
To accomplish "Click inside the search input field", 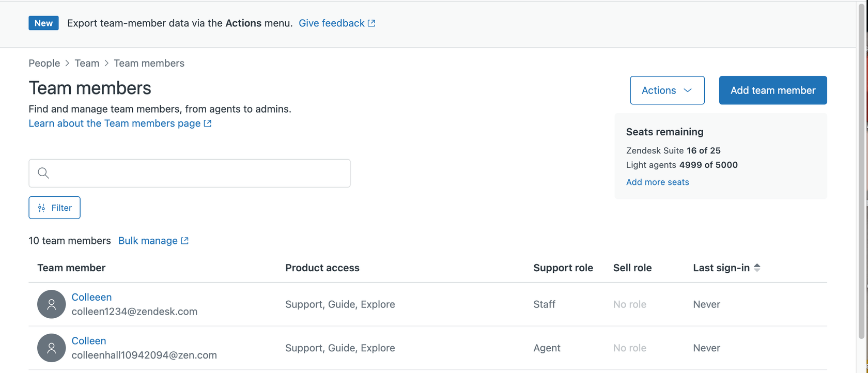I will pyautogui.click(x=190, y=173).
